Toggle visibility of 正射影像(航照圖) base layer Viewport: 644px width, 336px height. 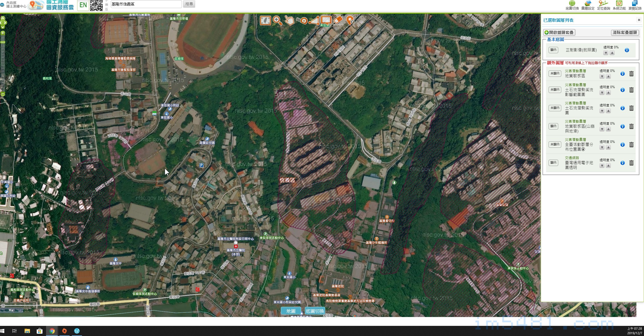[553, 50]
